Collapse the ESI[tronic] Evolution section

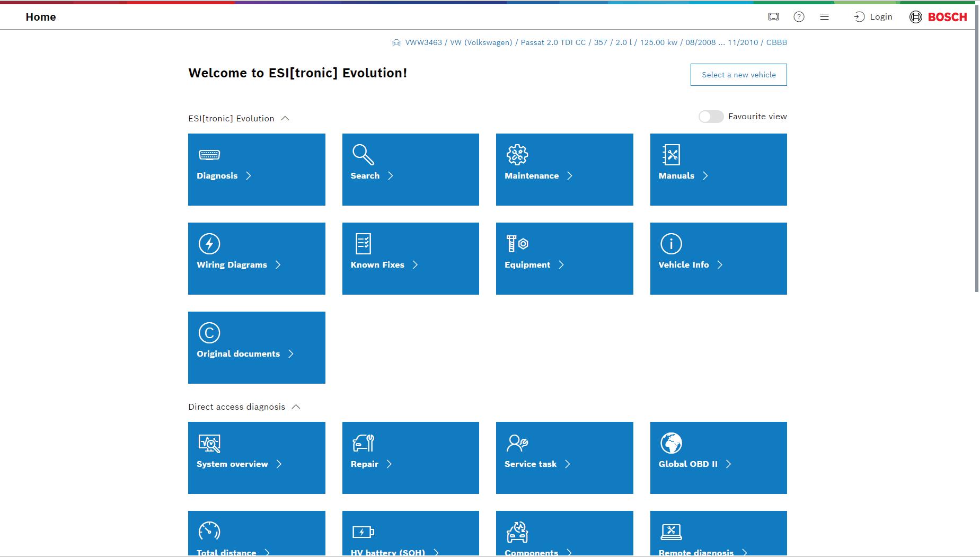click(x=285, y=118)
